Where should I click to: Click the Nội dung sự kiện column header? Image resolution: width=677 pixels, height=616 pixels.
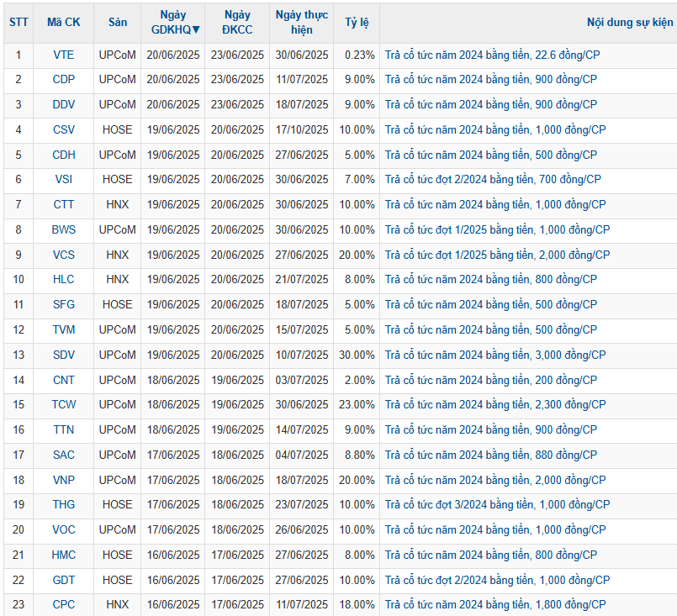(x=630, y=23)
